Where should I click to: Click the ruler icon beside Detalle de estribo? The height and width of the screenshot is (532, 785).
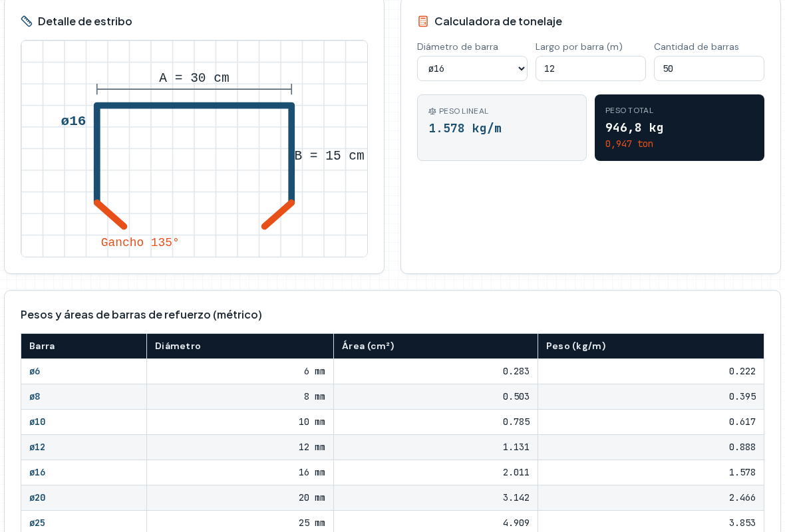tap(27, 21)
